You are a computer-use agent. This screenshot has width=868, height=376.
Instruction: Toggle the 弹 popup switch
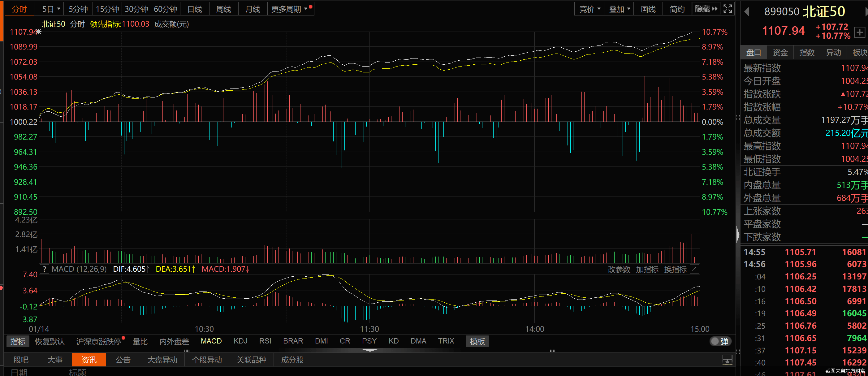[x=720, y=341]
